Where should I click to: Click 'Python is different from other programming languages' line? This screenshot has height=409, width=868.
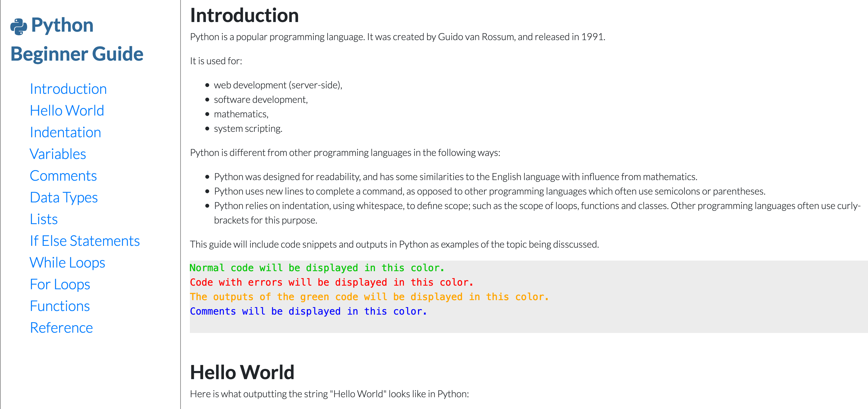[x=345, y=153]
